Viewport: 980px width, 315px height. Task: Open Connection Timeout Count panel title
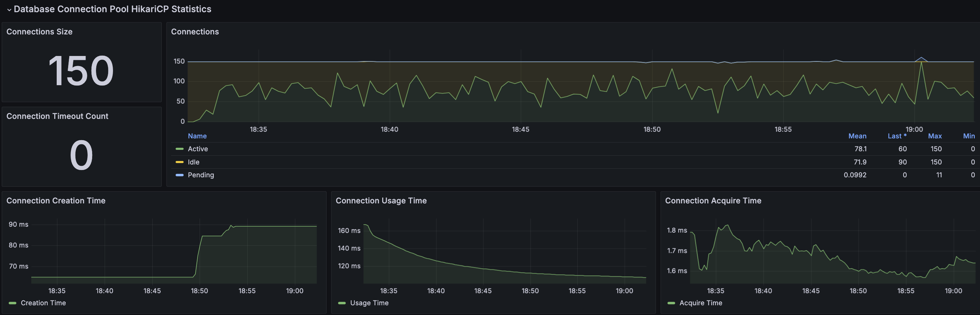[x=57, y=116]
